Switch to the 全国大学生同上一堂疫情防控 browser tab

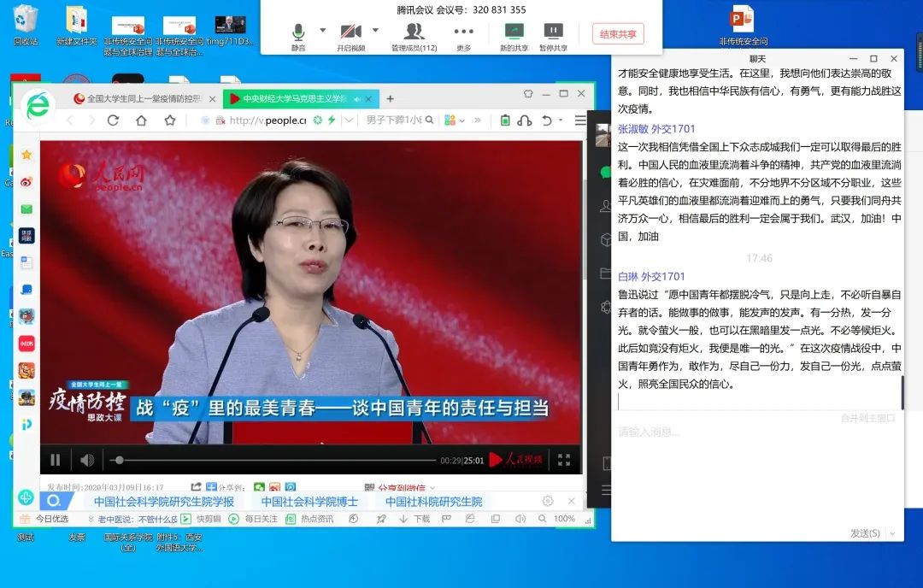point(141,98)
